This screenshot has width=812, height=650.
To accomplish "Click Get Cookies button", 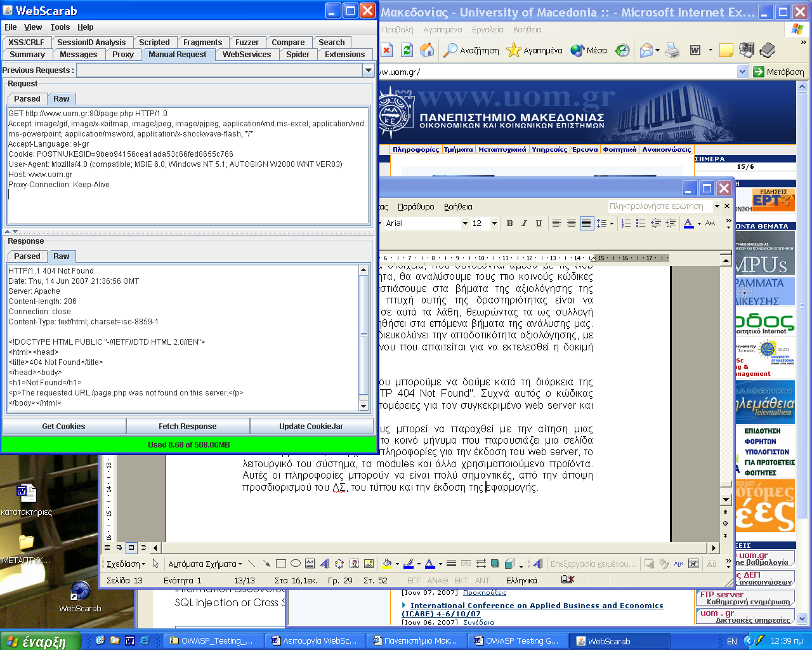I will [x=63, y=427].
